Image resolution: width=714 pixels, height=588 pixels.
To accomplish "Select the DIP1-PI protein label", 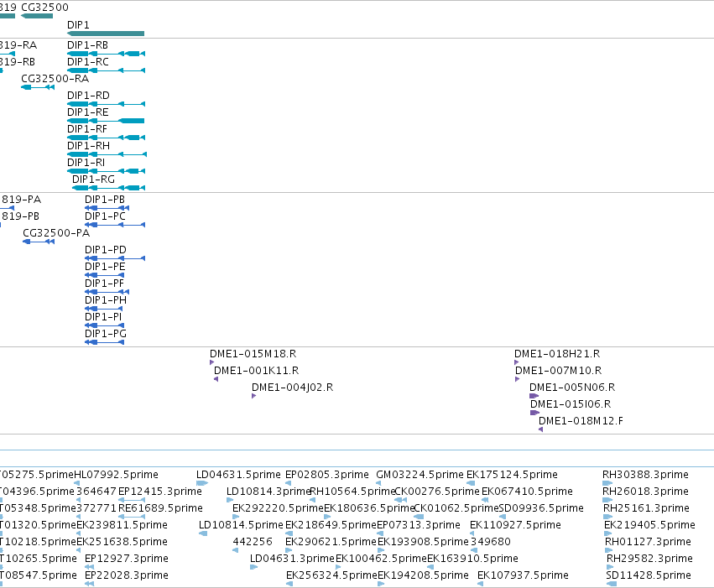I will pyautogui.click(x=103, y=317).
